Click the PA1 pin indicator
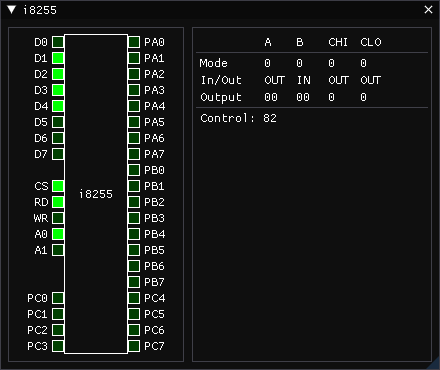The width and height of the screenshot is (440, 370). point(134,58)
